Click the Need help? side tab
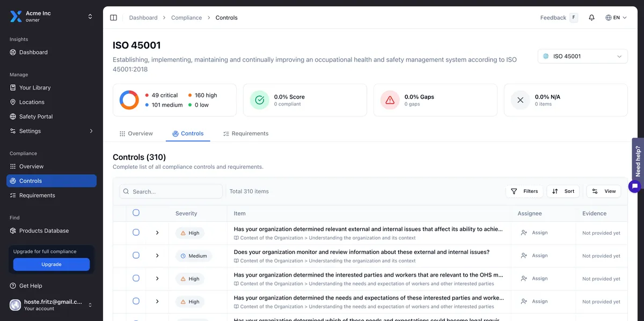 click(638, 160)
